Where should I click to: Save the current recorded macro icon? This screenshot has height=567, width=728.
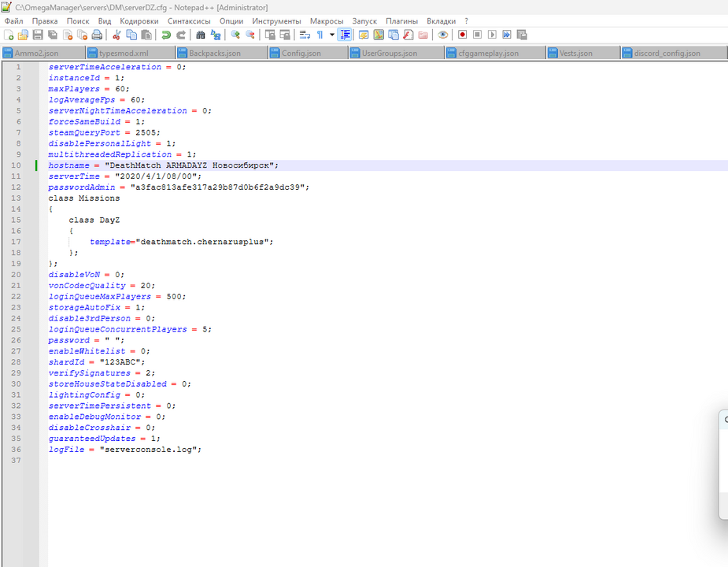click(521, 35)
